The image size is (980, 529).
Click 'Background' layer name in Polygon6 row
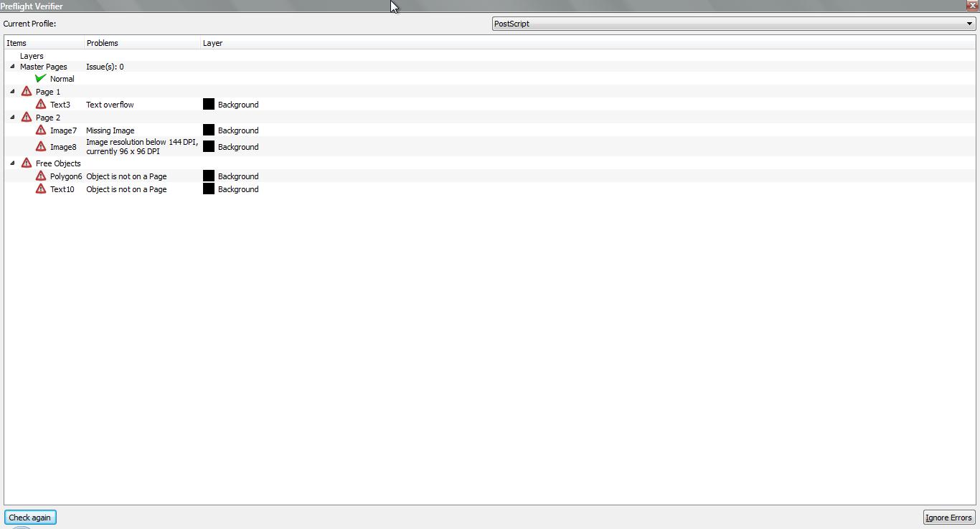238,176
